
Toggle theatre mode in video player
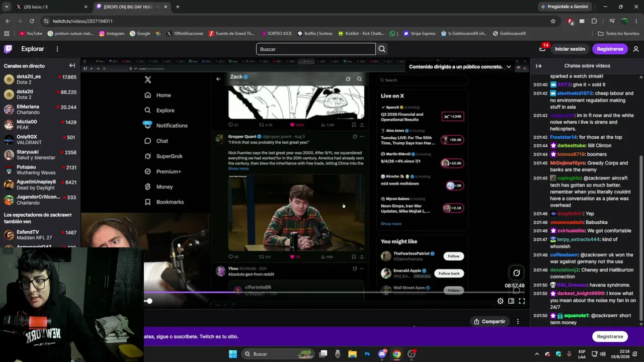tap(511, 301)
